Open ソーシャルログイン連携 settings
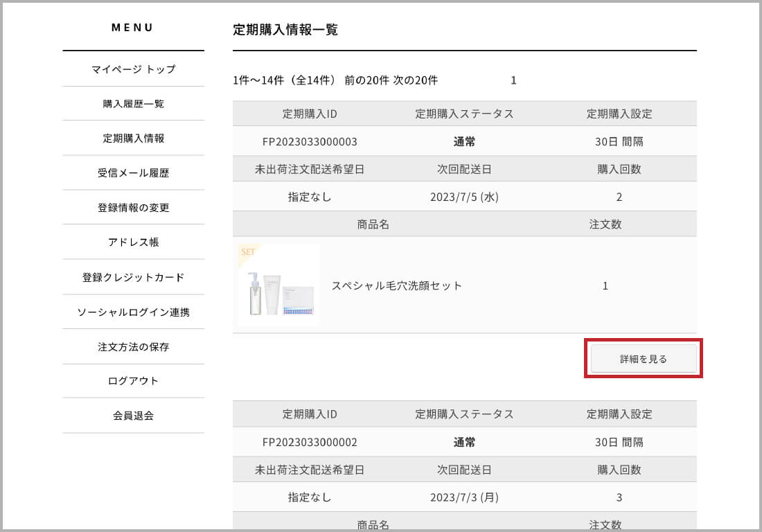The image size is (762, 532). point(133,312)
